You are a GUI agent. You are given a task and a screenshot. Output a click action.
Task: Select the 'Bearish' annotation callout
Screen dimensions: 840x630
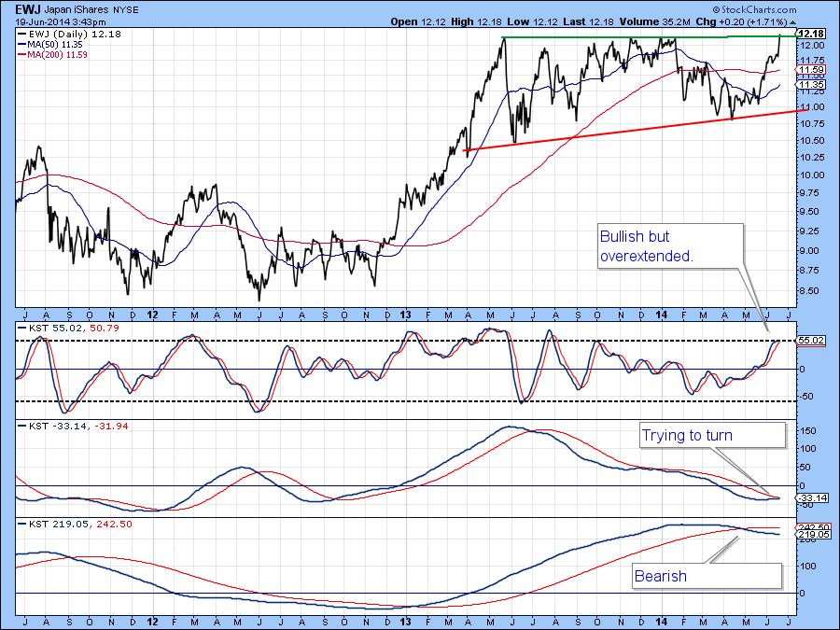[705, 576]
